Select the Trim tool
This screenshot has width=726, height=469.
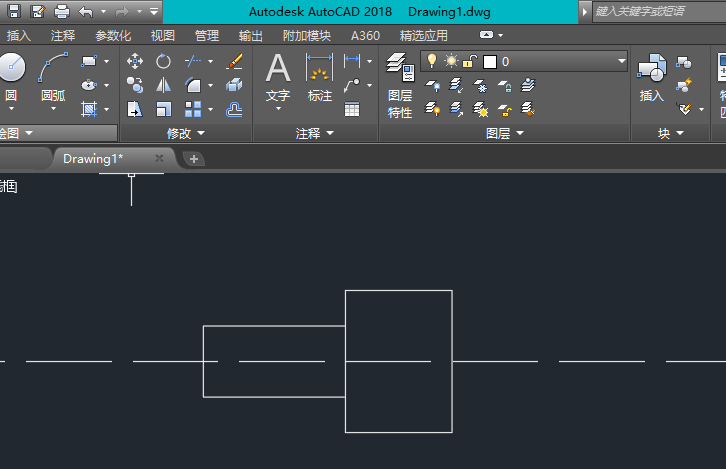point(193,61)
